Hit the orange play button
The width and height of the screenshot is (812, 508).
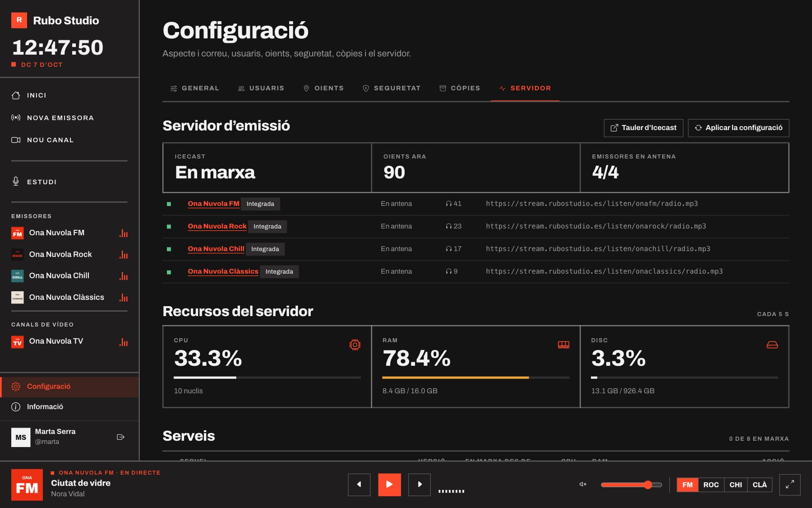click(389, 485)
